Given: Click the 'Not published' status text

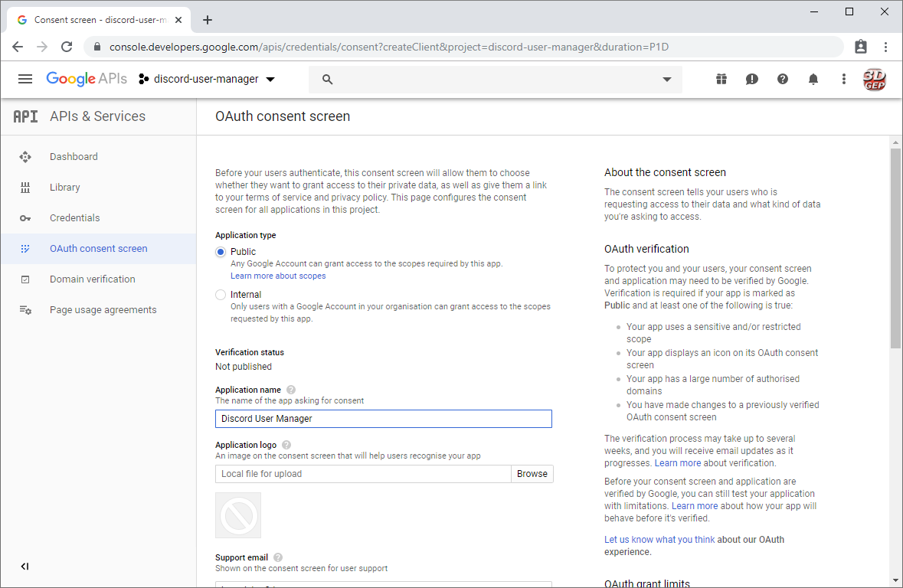Looking at the screenshot, I should click(x=244, y=366).
